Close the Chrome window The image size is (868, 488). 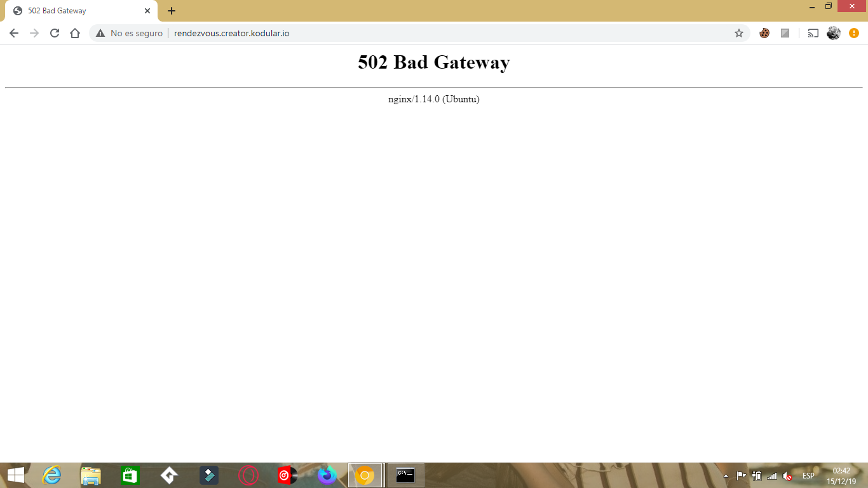[852, 6]
